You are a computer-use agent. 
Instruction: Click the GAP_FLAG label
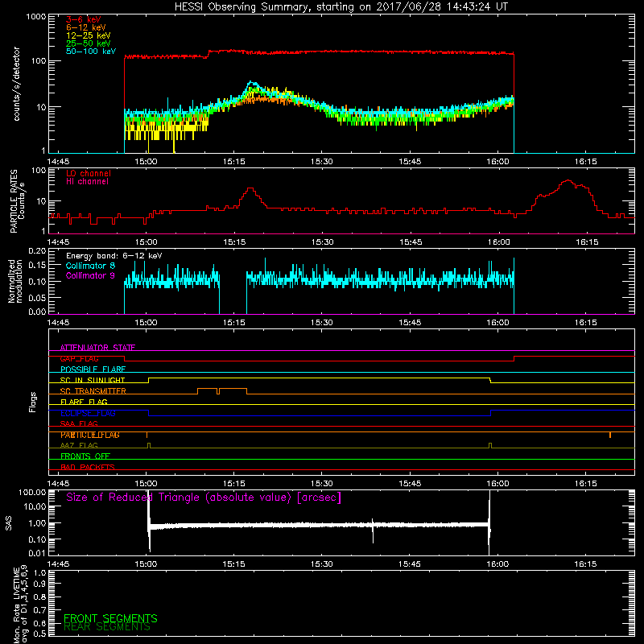79,358
